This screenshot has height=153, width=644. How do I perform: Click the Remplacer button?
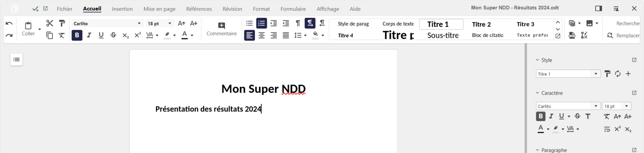[623, 35]
